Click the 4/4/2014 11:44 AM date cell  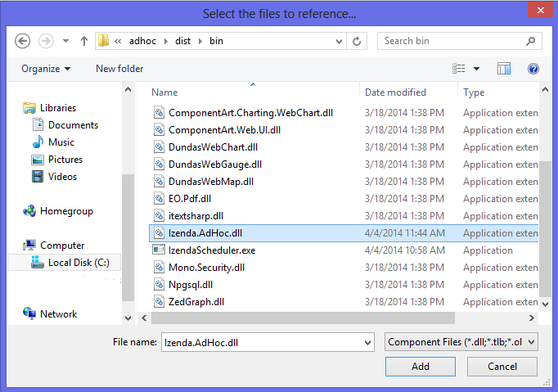coord(405,233)
